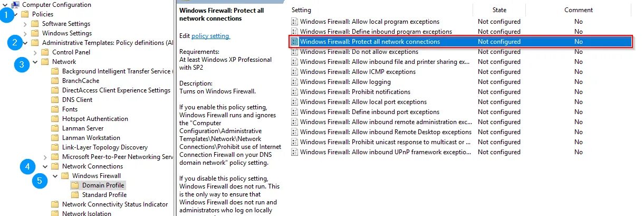Click the Setting column header
This screenshot has width=644, height=216.
point(301,10)
